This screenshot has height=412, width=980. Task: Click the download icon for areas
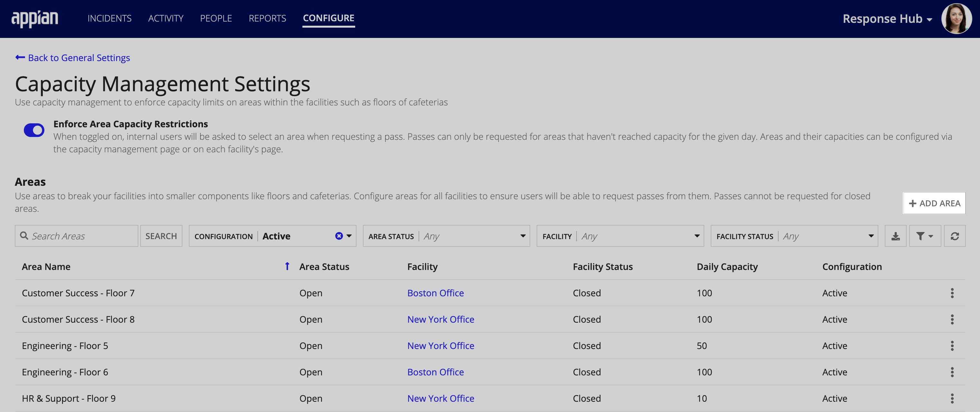click(x=896, y=236)
